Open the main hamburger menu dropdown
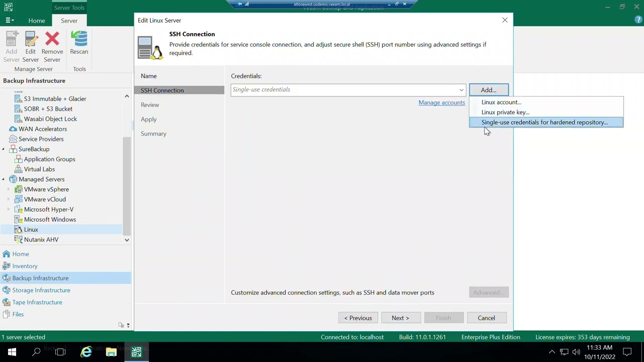 tap(9, 21)
